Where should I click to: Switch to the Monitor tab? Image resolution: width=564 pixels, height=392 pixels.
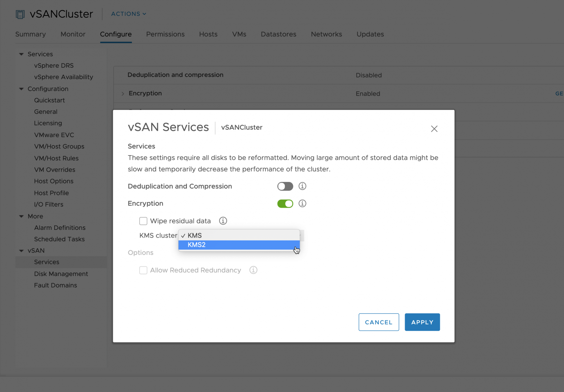coord(73,34)
